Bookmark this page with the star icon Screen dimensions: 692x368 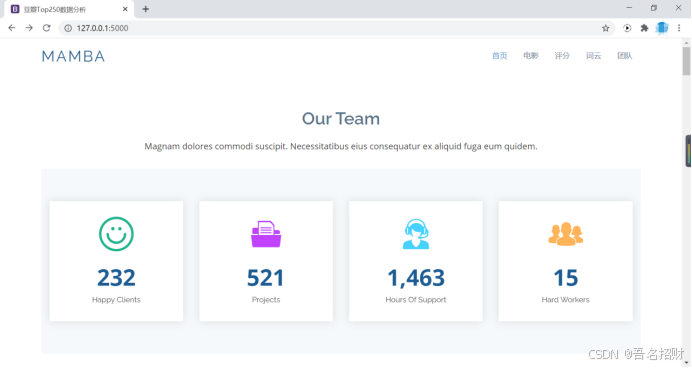click(606, 28)
